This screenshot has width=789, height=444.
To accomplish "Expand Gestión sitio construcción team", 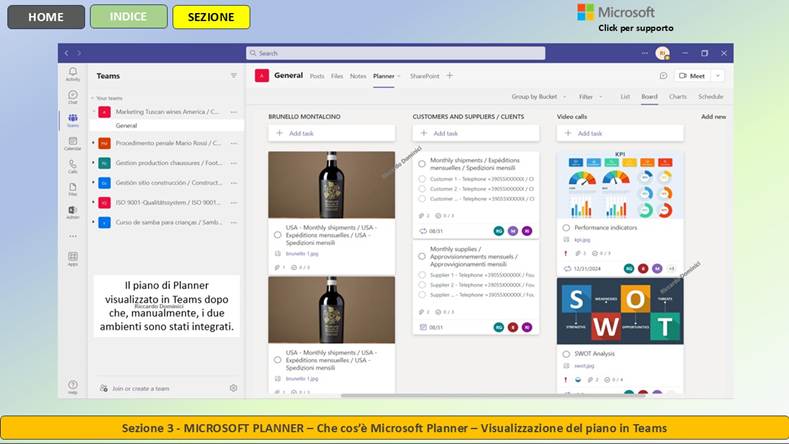I will 93,183.
